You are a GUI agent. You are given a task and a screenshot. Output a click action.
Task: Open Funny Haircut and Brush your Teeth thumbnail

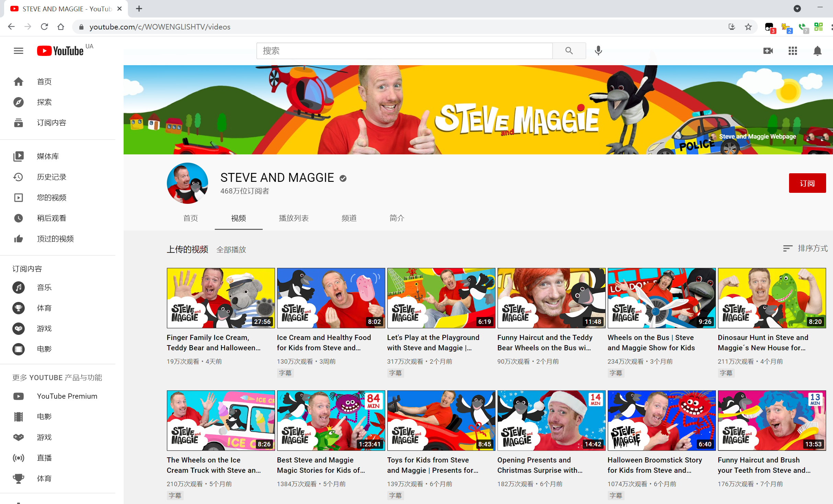tap(772, 421)
